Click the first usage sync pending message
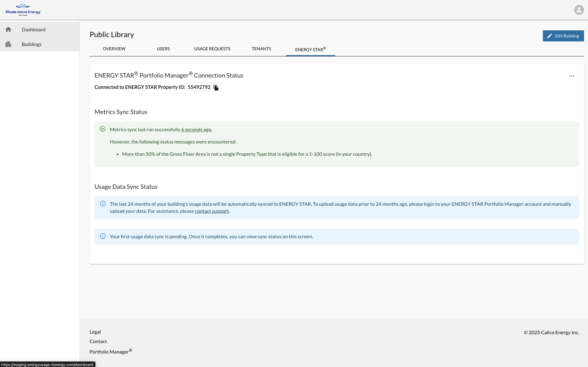Viewport: 588px width, 367px height. click(x=211, y=236)
